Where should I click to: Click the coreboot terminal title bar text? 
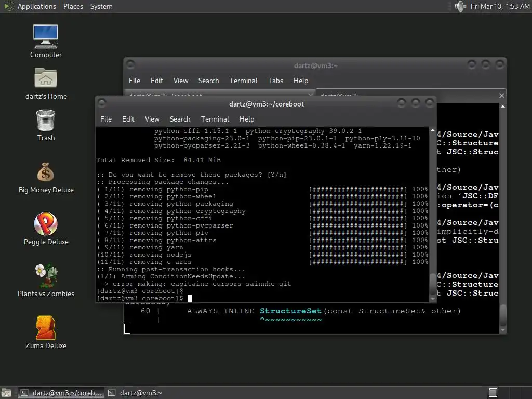click(267, 104)
